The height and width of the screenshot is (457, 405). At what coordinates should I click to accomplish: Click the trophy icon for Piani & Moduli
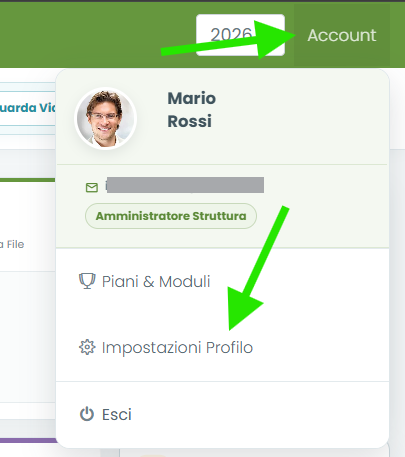(x=87, y=281)
